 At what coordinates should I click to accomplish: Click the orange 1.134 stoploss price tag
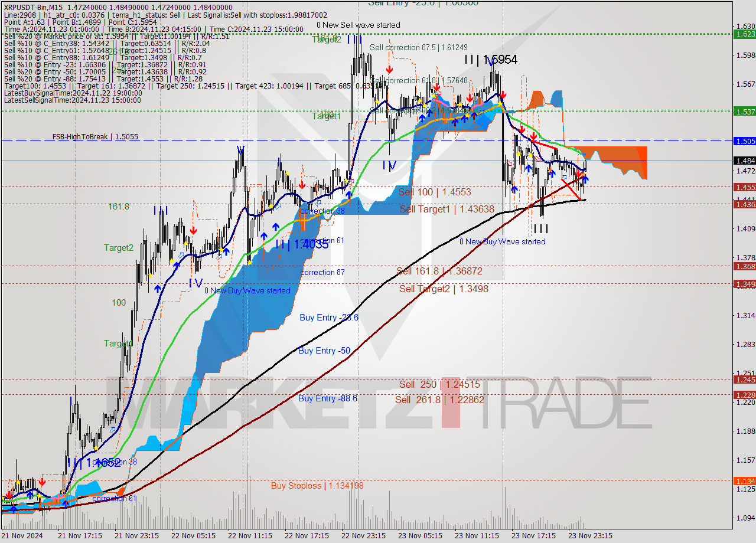[744, 481]
